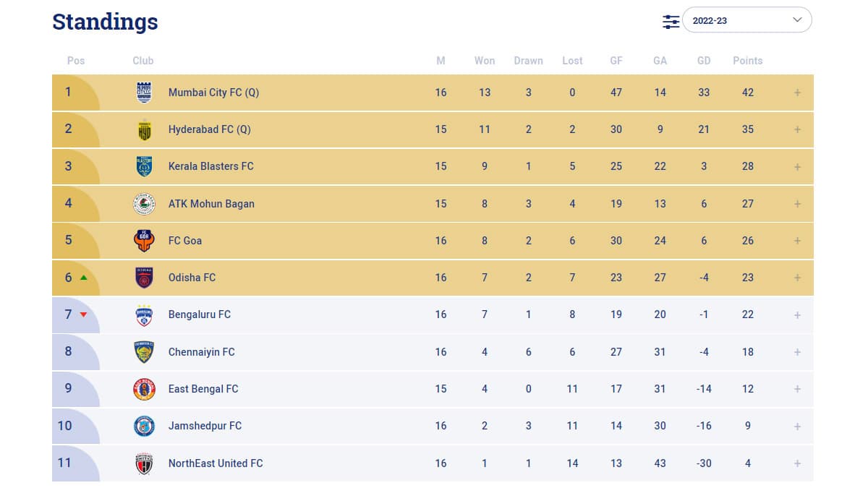This screenshot has width=868, height=488.
Task: Click the ATK Mohun Bagan round crest
Action: (145, 204)
